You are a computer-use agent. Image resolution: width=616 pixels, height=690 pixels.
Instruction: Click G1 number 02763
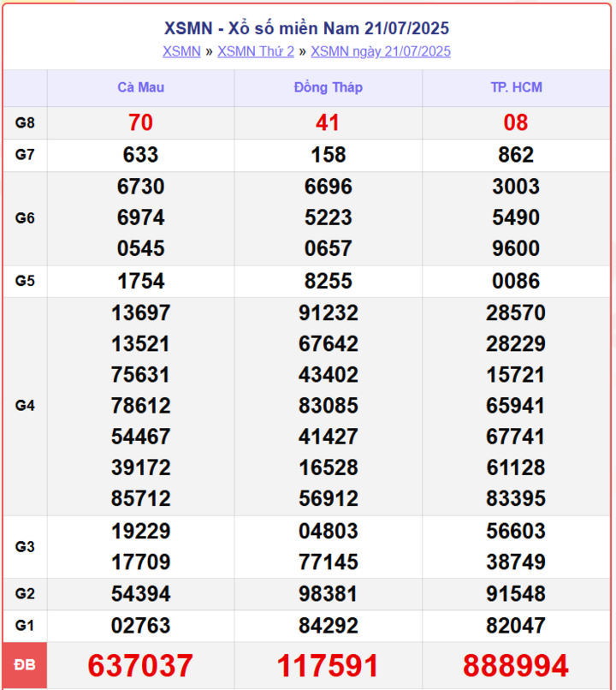(140, 626)
